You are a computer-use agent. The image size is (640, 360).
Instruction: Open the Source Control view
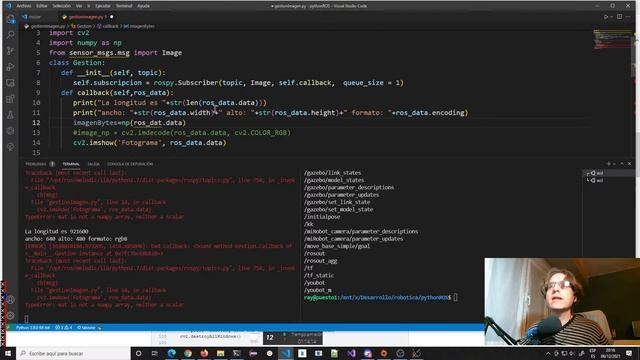pyautogui.click(x=11, y=51)
